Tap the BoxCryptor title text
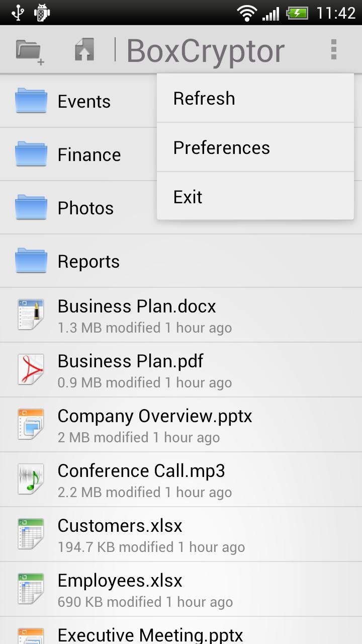Viewport: 362px width, 644px height. [x=205, y=51]
